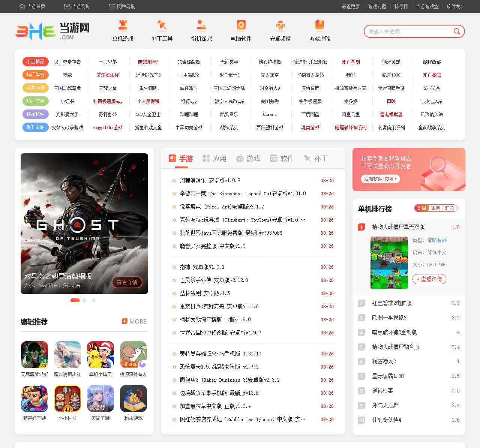
Task: Expand 编辑推荐 with MORE button
Action: point(134,321)
